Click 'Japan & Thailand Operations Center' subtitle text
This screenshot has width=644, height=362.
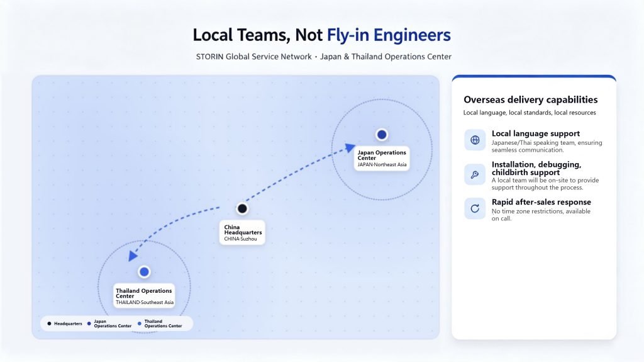(386, 57)
